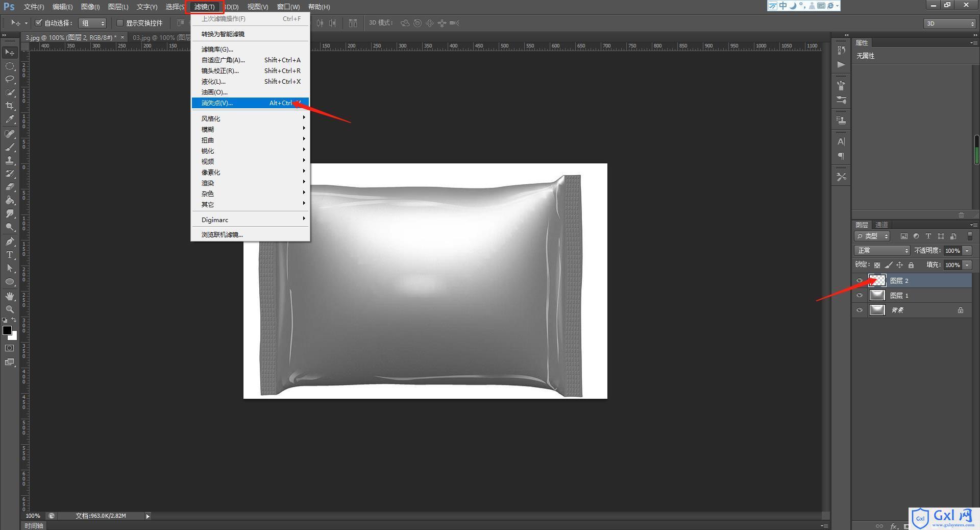Image resolution: width=980 pixels, height=530 pixels.
Task: Choose 浏览联机滤镜... entry
Action: (250, 234)
